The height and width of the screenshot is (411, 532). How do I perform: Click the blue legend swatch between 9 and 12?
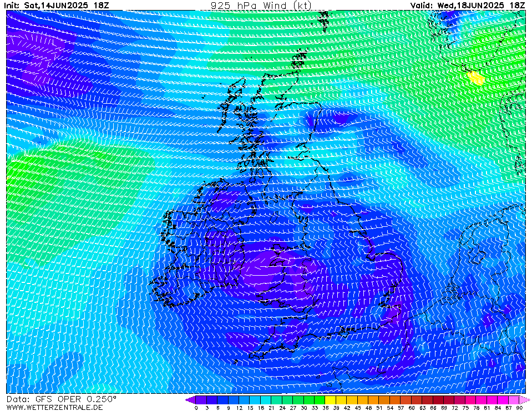click(x=234, y=400)
